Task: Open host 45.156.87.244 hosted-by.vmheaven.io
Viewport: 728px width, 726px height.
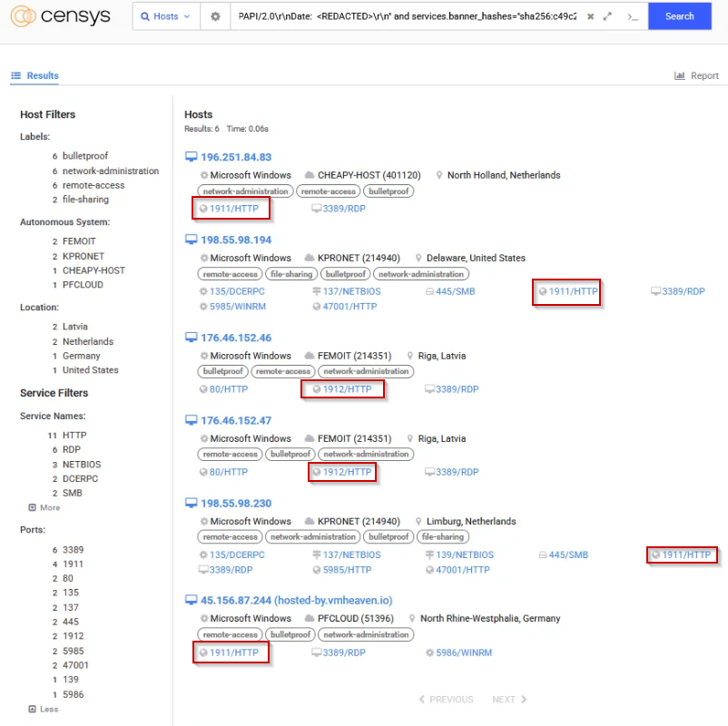Action: tap(296, 600)
